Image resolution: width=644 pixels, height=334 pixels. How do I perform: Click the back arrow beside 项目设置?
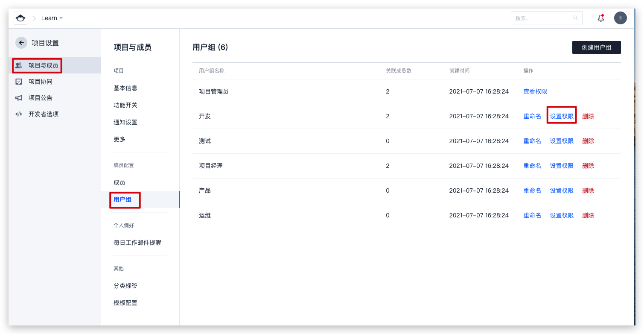21,43
